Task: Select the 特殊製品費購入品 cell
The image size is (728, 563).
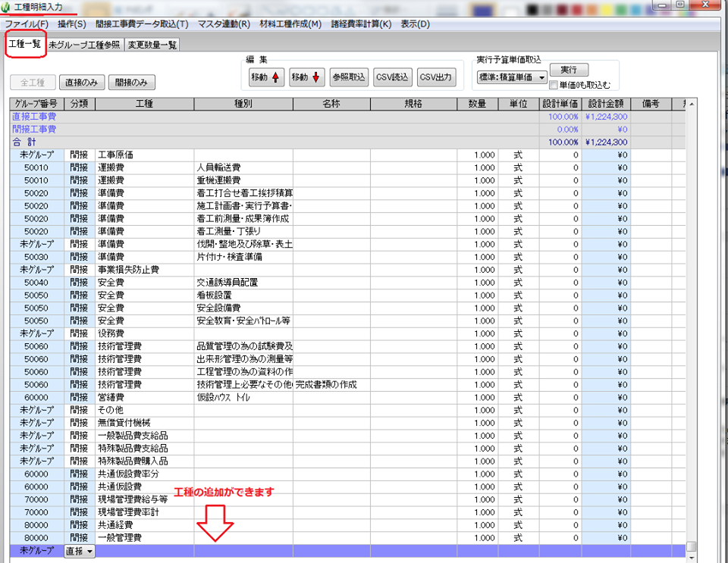Action: click(x=144, y=461)
